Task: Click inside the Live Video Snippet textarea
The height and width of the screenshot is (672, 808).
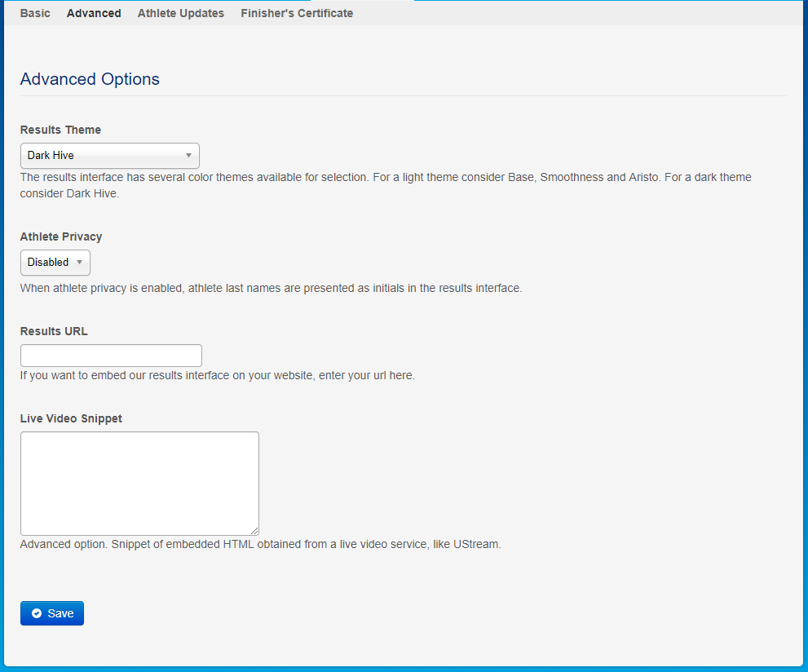Action: point(139,484)
